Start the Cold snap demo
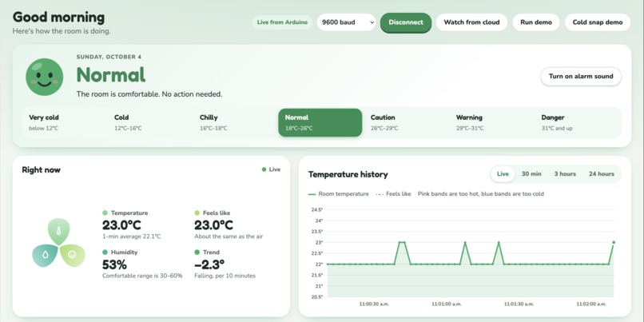The image size is (644, 322). (598, 22)
